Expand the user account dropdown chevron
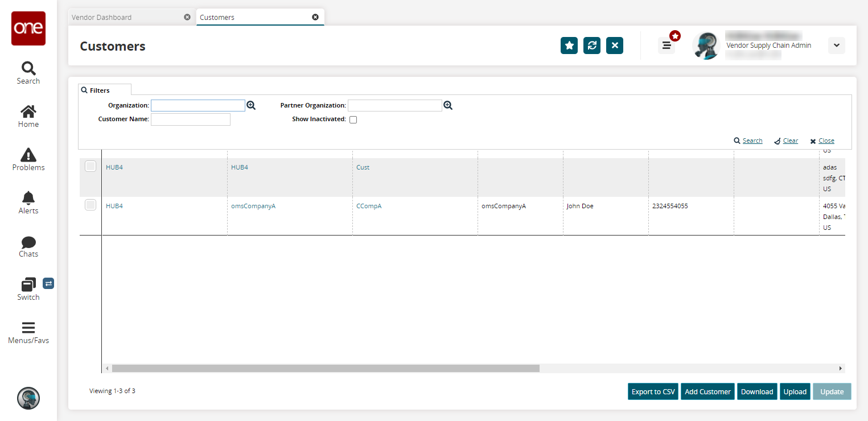Screen dimensions: 868x421 click(837, 46)
